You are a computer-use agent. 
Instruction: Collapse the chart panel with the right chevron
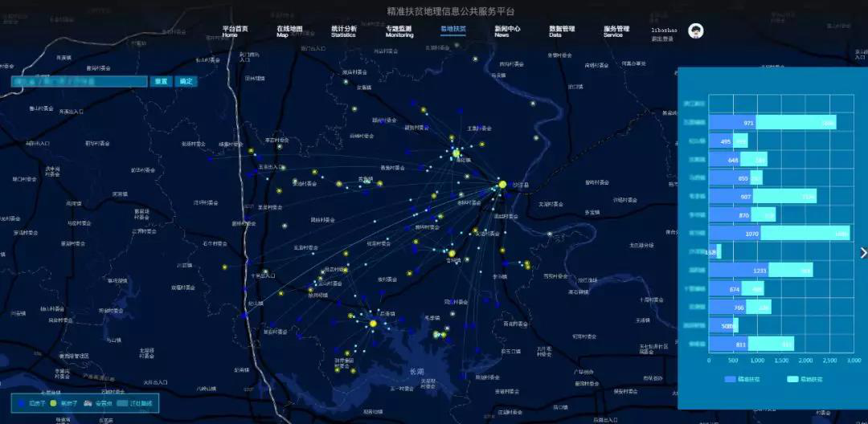point(863,253)
